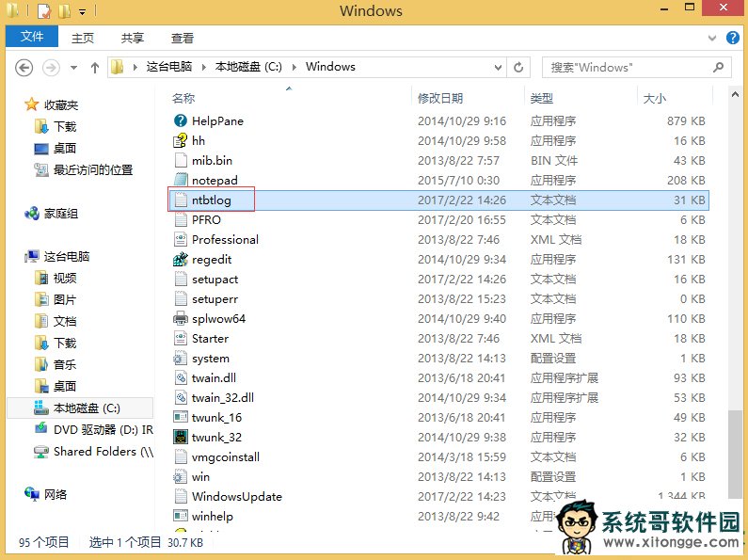This screenshot has width=748, height=560.
Task: Click 本地磁盘 (C:) in the breadcrumb
Action: click(248, 67)
